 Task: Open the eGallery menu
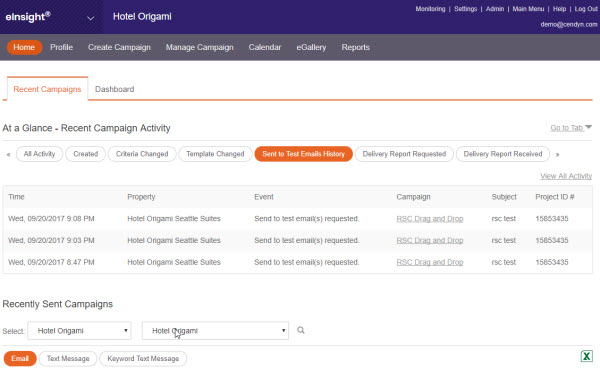(x=311, y=47)
